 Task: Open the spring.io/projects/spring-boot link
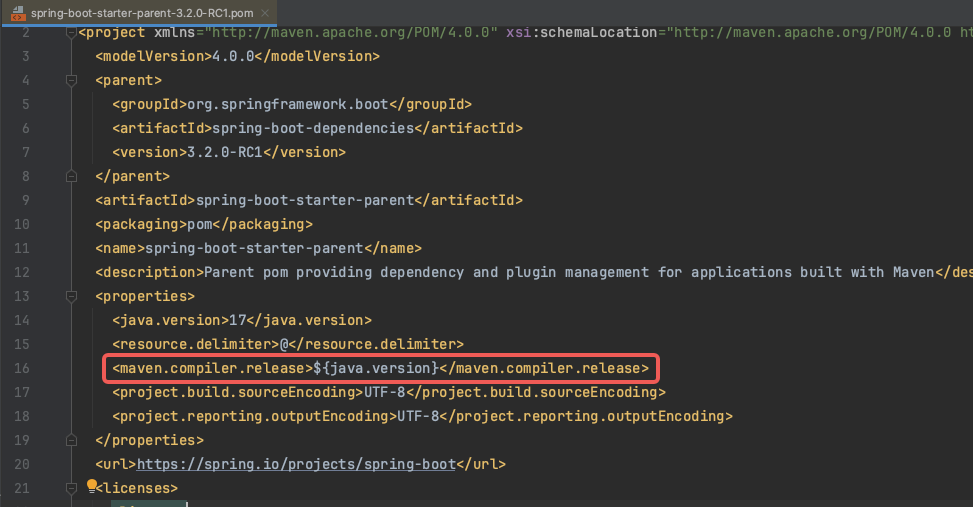pos(296,464)
